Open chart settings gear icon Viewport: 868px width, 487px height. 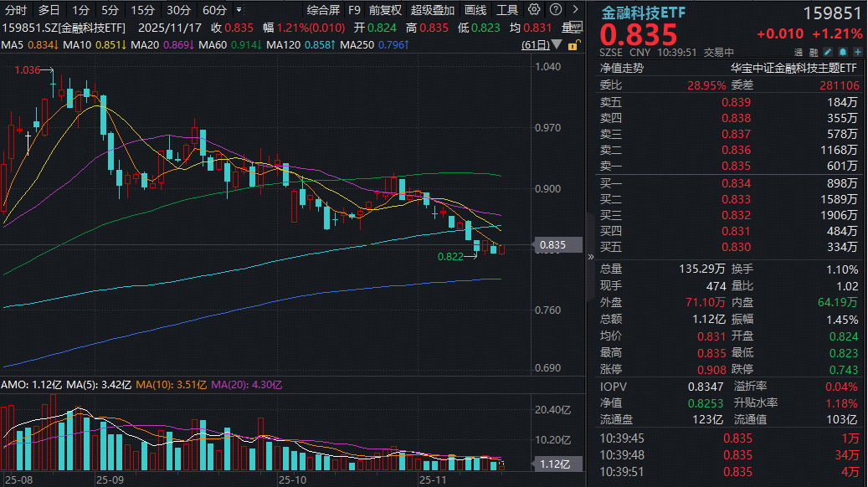(534, 10)
